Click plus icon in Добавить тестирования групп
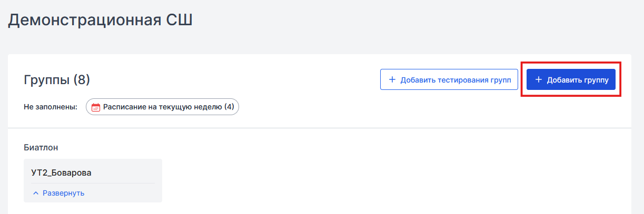 [392, 80]
